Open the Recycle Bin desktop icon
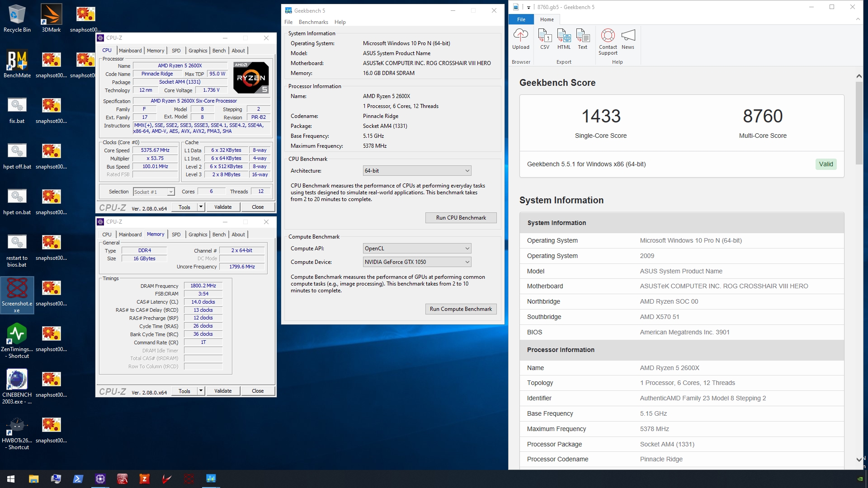868x488 pixels. coord(17,18)
